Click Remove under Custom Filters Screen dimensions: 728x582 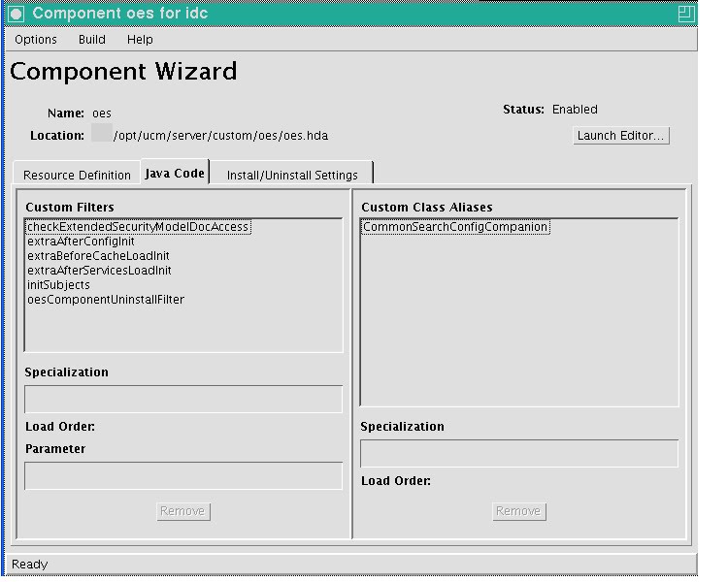tap(183, 511)
